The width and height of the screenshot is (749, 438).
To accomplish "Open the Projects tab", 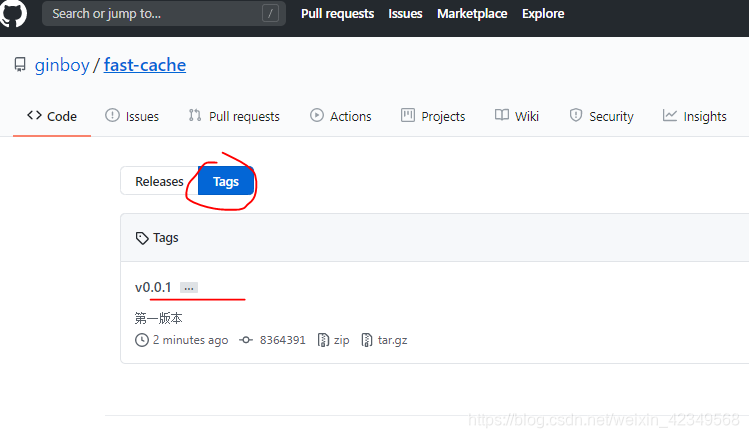I will pyautogui.click(x=433, y=116).
